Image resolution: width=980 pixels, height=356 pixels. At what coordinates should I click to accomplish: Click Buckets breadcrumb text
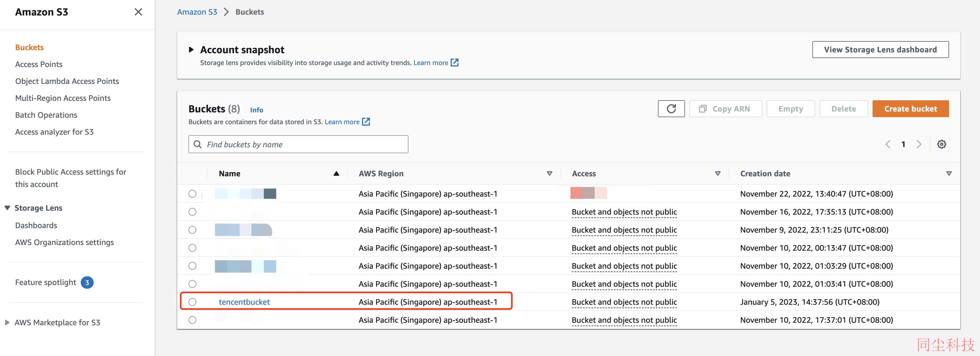(x=250, y=12)
